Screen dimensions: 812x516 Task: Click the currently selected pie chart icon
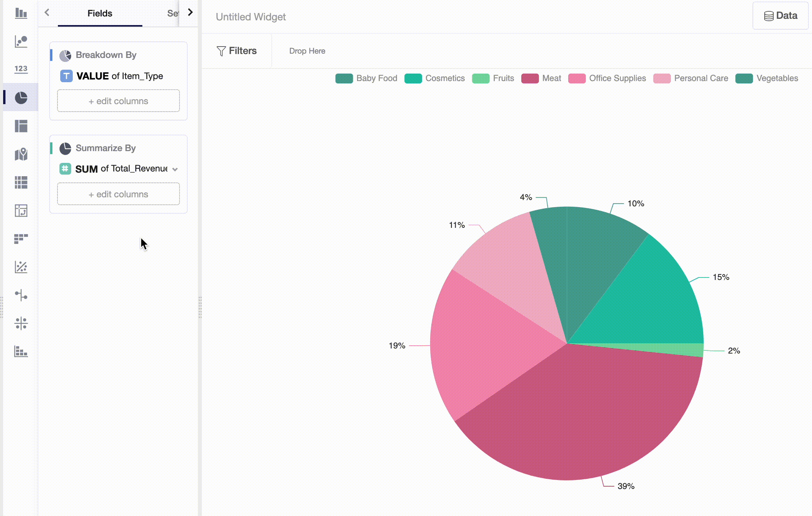pos(20,98)
